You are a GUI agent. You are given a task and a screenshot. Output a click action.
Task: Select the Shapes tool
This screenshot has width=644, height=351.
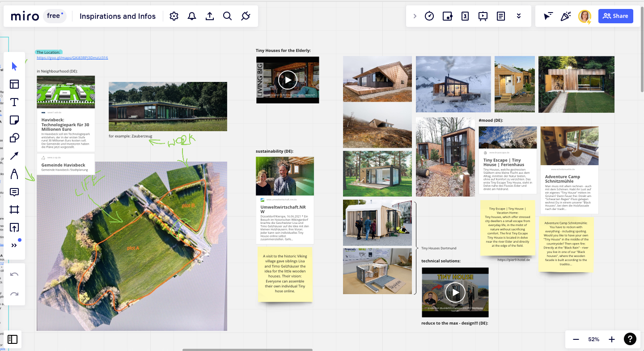(14, 138)
